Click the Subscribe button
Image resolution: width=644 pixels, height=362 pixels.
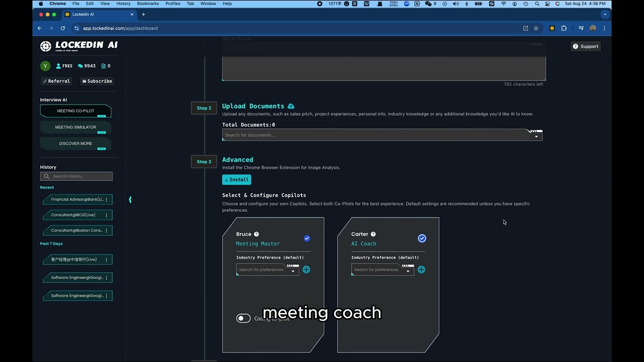[x=97, y=81]
